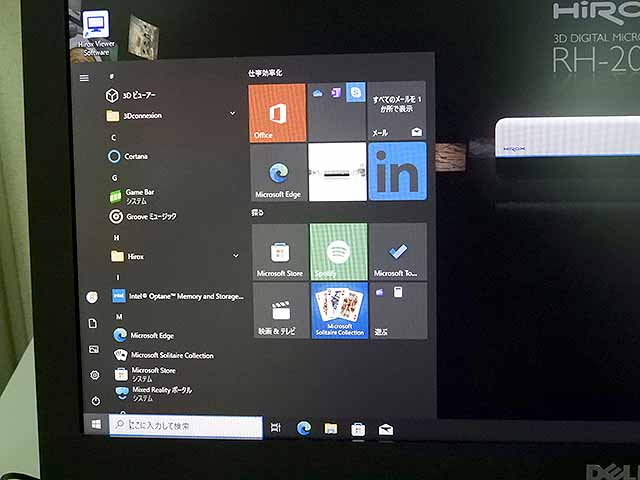The image size is (640, 480).
Task: Click the letter C section header
Action: 113,138
